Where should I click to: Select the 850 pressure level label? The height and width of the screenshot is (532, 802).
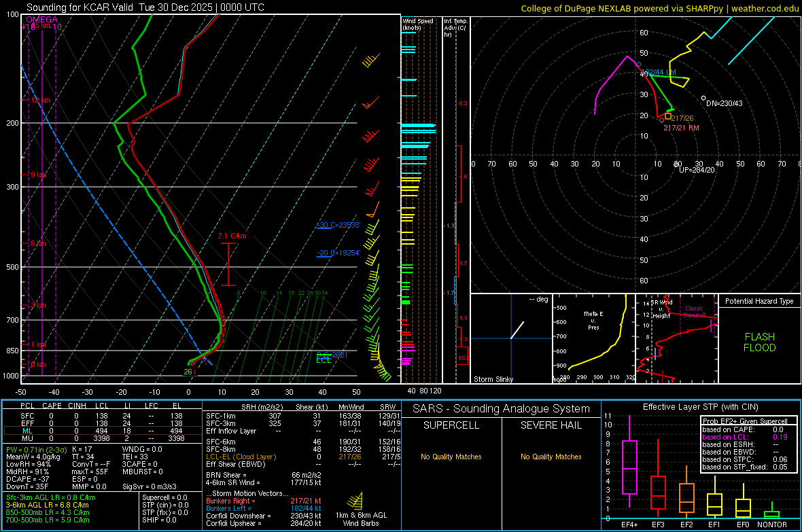click(x=12, y=351)
